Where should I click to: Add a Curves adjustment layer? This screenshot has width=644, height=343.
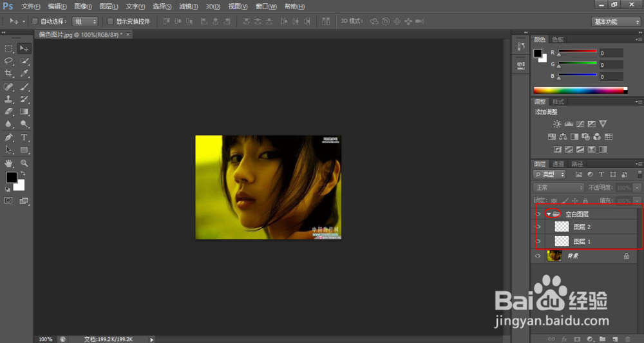[580, 124]
